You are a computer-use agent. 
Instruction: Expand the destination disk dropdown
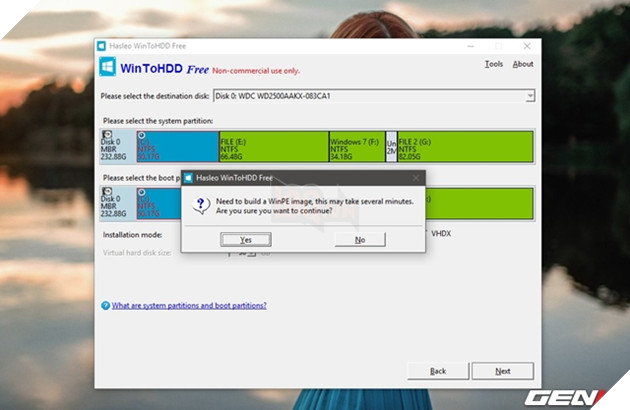[530, 96]
